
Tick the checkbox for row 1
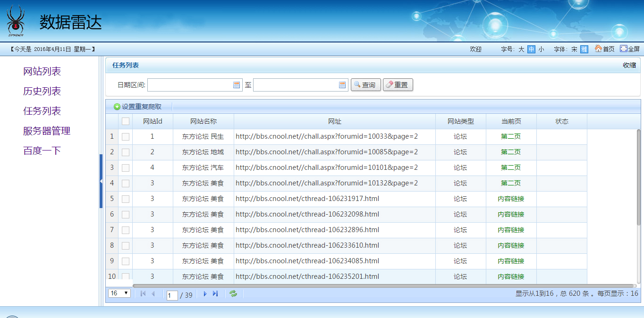(126, 137)
